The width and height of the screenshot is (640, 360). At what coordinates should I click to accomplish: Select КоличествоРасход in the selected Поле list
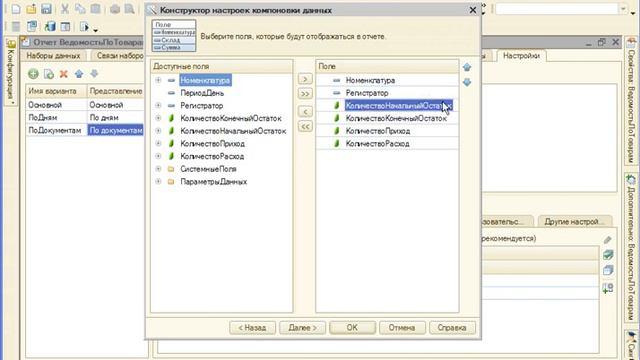(x=378, y=144)
